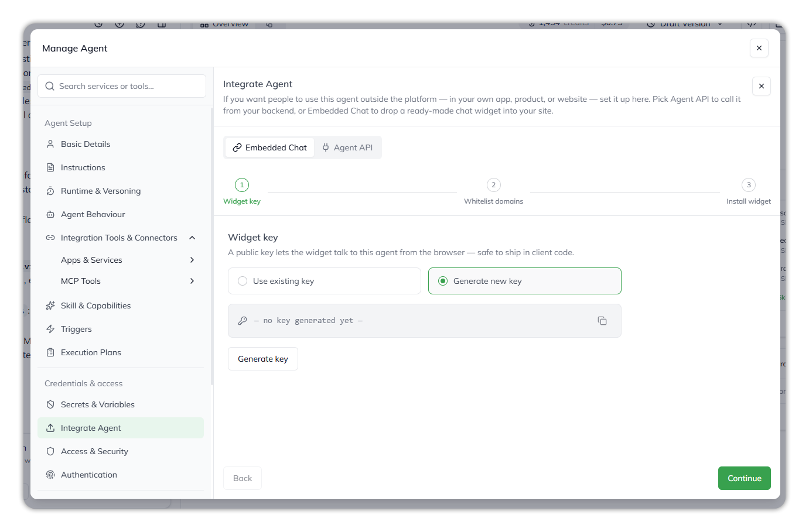Close the Manage Agent dialog
The image size is (809, 532).
pos(759,48)
